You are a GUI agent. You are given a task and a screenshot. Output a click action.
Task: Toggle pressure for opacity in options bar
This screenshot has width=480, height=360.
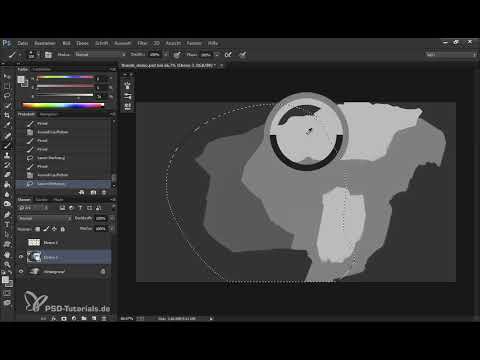click(177, 55)
